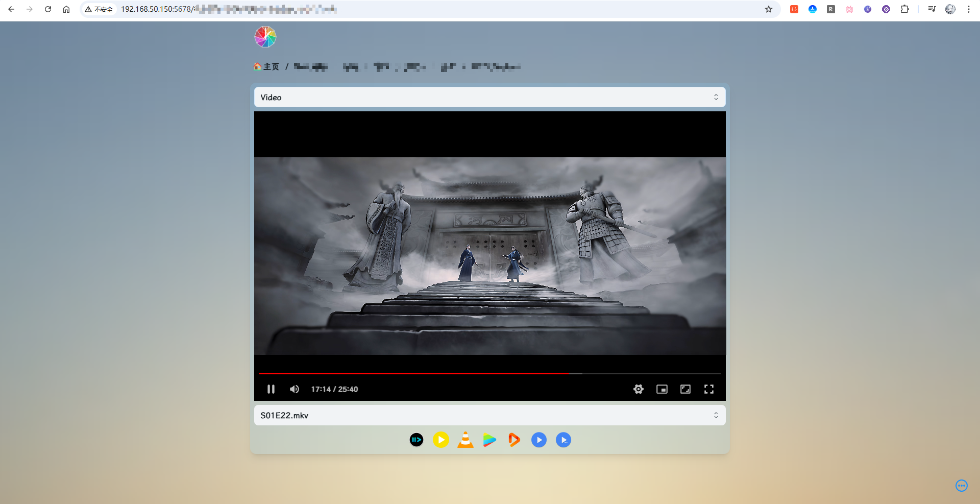The width and height of the screenshot is (980, 504).
Task: Enter fullscreen video mode
Action: click(708, 389)
